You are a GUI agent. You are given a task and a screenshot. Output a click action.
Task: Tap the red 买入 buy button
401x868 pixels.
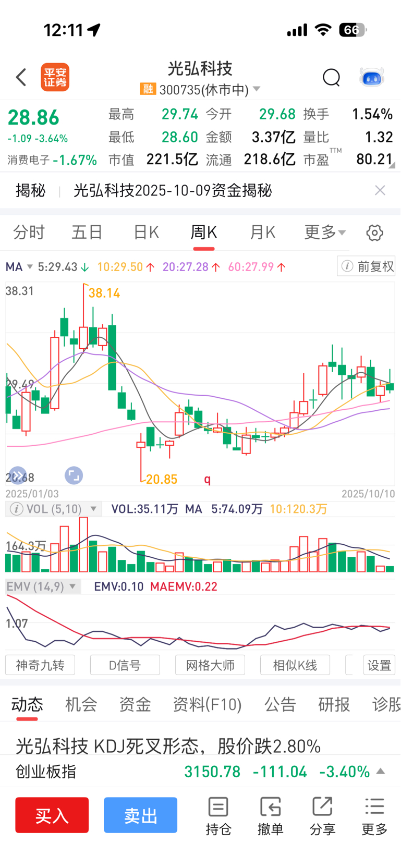tap(52, 815)
